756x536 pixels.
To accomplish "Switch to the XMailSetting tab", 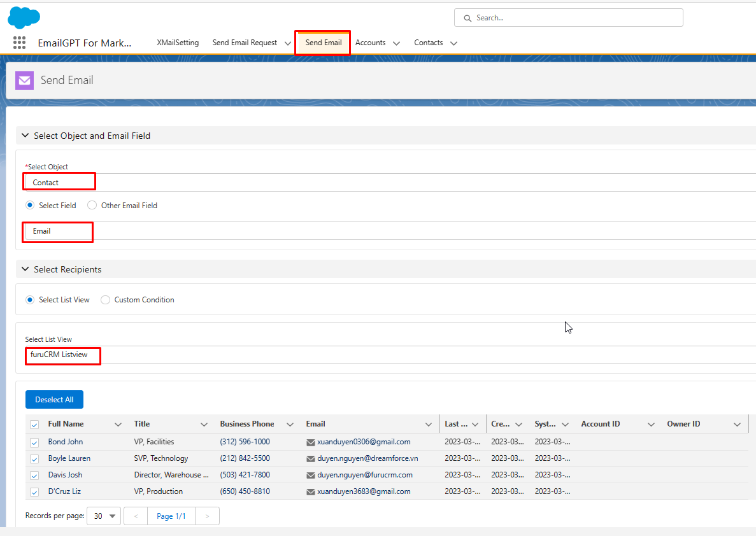I will (x=178, y=43).
